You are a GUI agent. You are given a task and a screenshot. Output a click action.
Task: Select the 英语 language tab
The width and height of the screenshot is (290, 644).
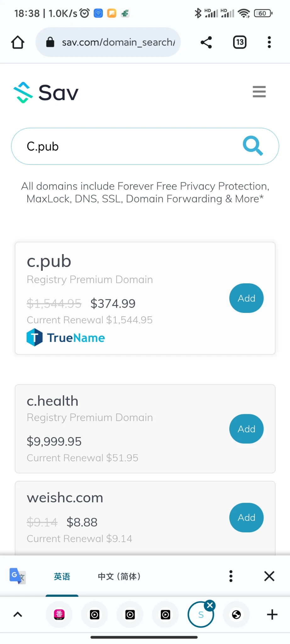[x=62, y=576]
